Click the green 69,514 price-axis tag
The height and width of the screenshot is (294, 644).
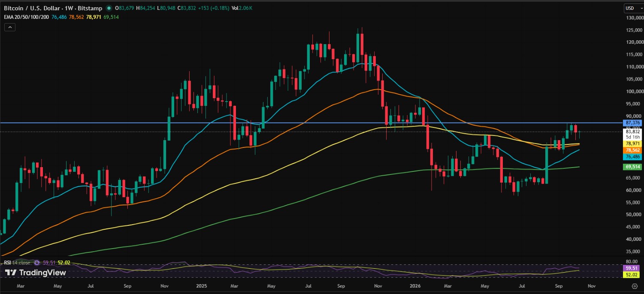[633, 167]
